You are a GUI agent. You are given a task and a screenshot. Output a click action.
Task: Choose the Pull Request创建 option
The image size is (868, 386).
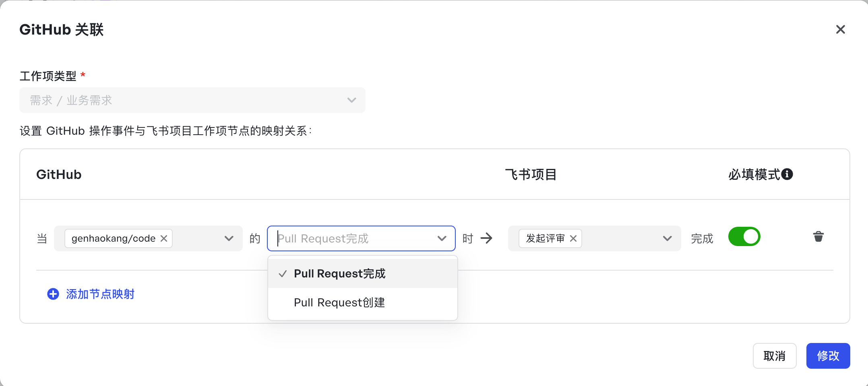coord(363,302)
